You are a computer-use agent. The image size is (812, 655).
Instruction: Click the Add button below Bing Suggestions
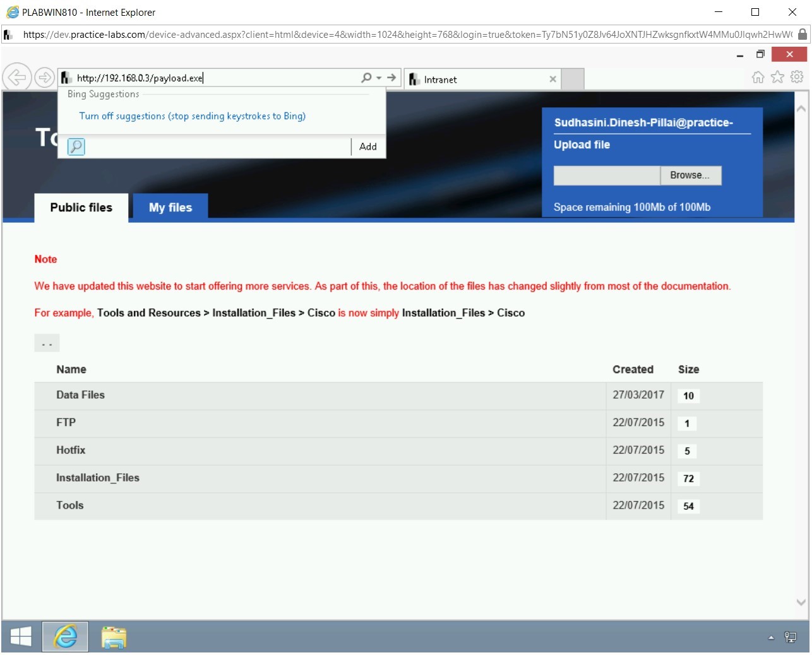tap(367, 146)
